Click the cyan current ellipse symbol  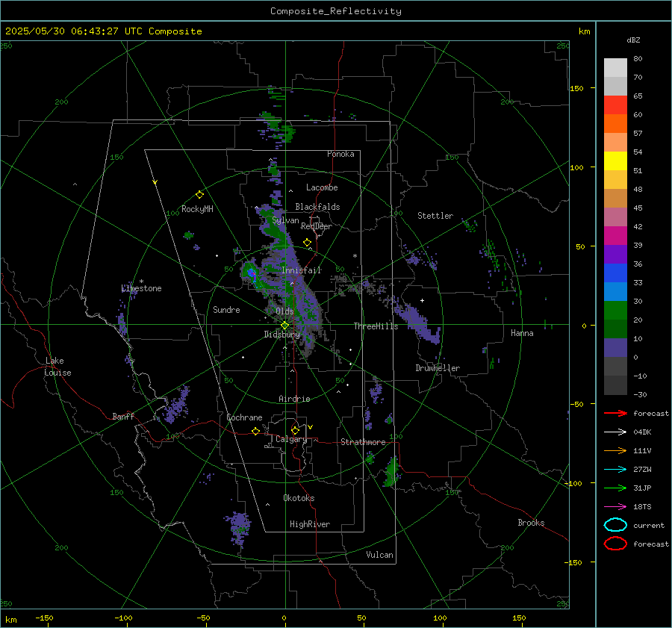tap(615, 525)
